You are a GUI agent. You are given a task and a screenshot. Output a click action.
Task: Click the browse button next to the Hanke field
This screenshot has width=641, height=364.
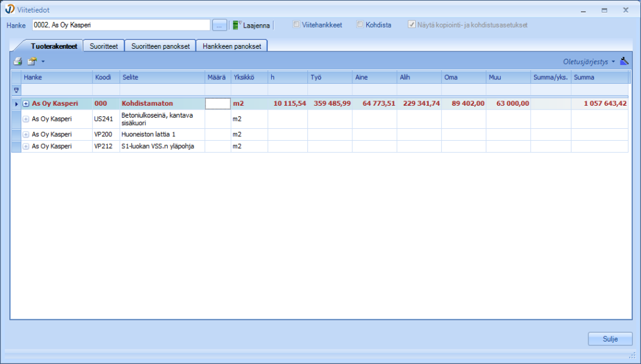(219, 25)
